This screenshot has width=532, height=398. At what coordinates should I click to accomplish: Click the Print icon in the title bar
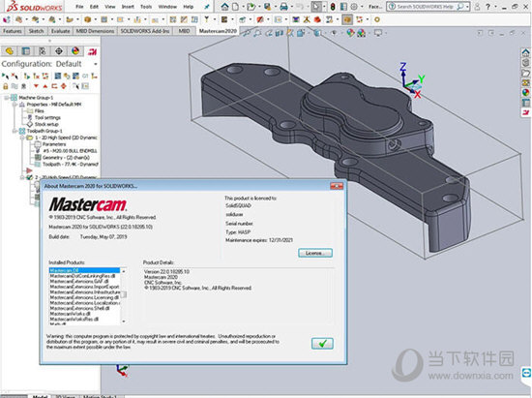tap(284, 7)
